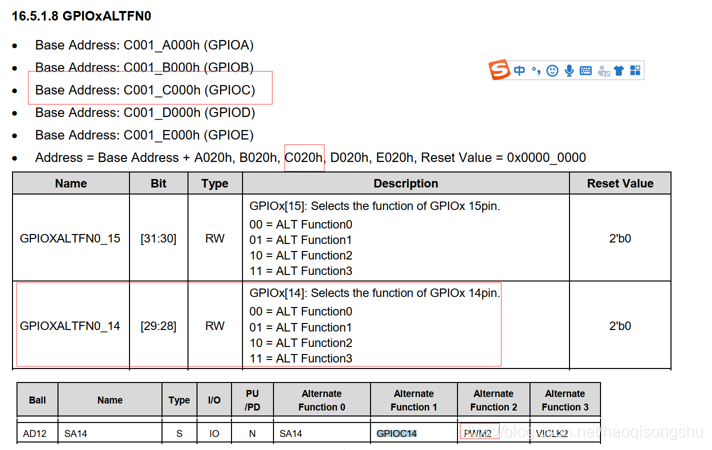Click 'RW' in the GPIOXALTFN0_15 row
The image size is (712, 450).
point(215,238)
